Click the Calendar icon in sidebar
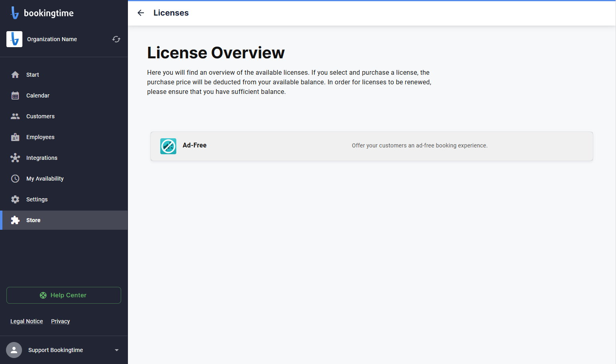The width and height of the screenshot is (616, 364). 15,95
